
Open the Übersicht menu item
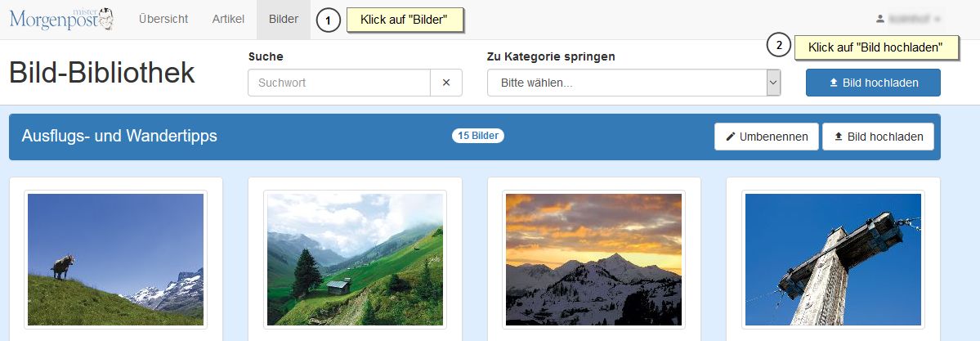[x=163, y=20]
